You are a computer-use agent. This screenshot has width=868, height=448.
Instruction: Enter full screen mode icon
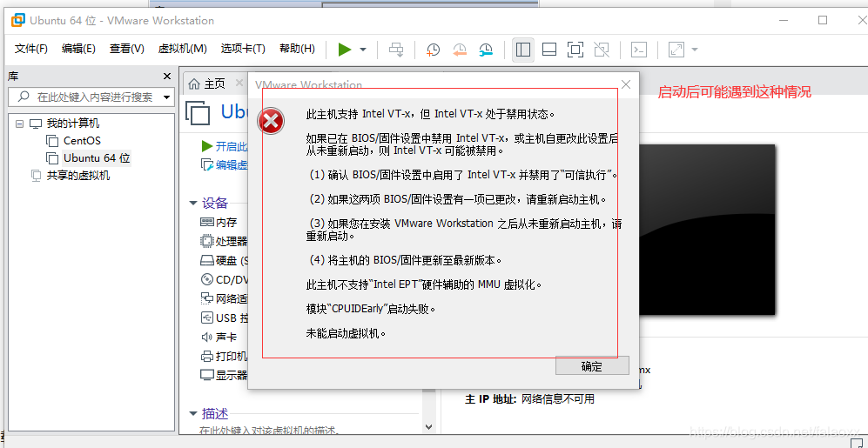pos(575,50)
